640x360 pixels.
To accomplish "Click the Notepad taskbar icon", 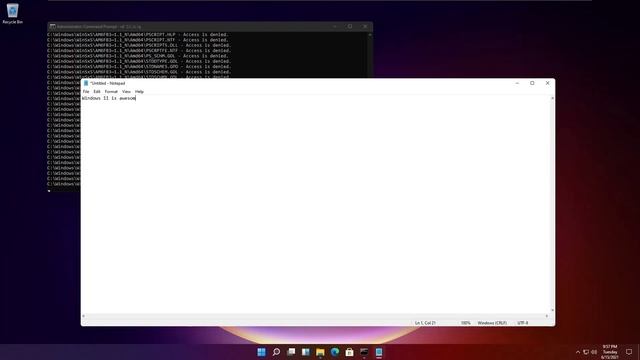I will [x=379, y=352].
